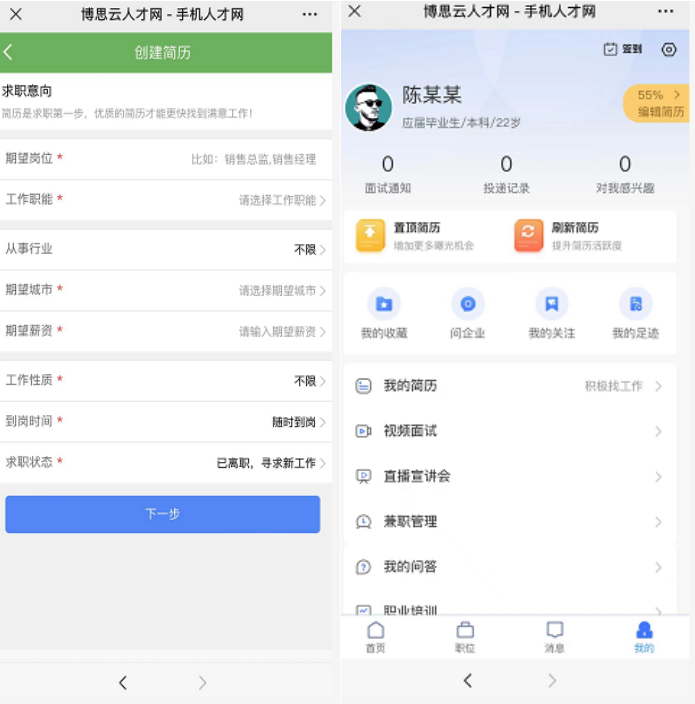Switch to the 消息 messages tab
Screen dimensions: 695x704
[x=554, y=636]
